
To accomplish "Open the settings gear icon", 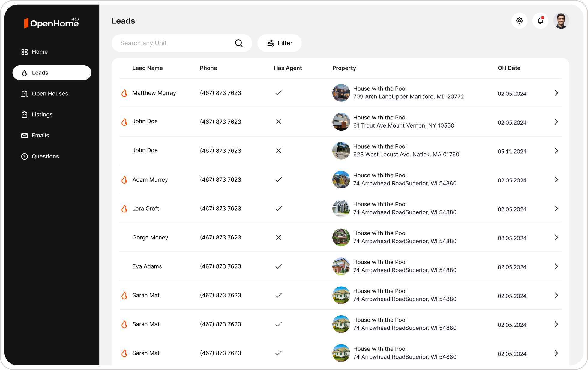I will point(519,21).
